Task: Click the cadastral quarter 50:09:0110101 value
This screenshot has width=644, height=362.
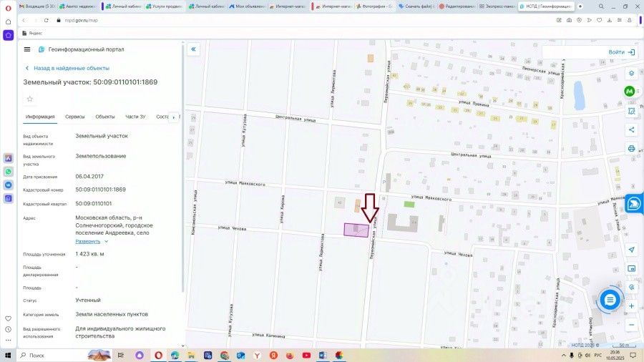Action: pos(94,204)
